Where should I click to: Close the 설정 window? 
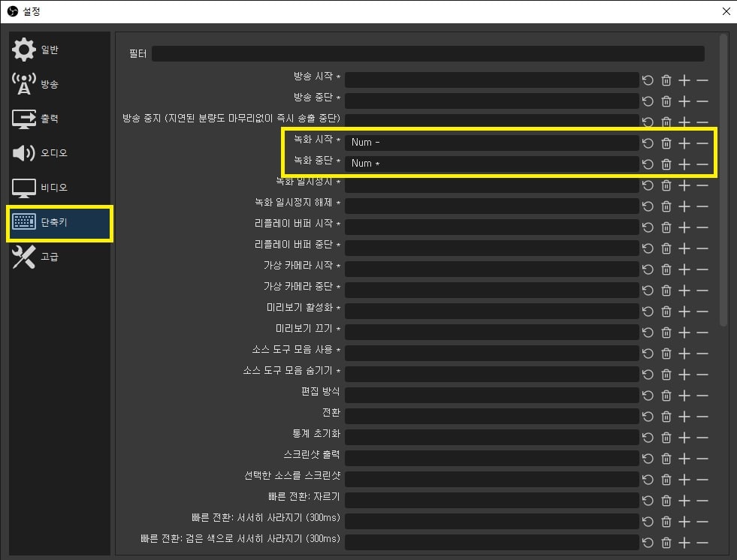[x=725, y=11]
